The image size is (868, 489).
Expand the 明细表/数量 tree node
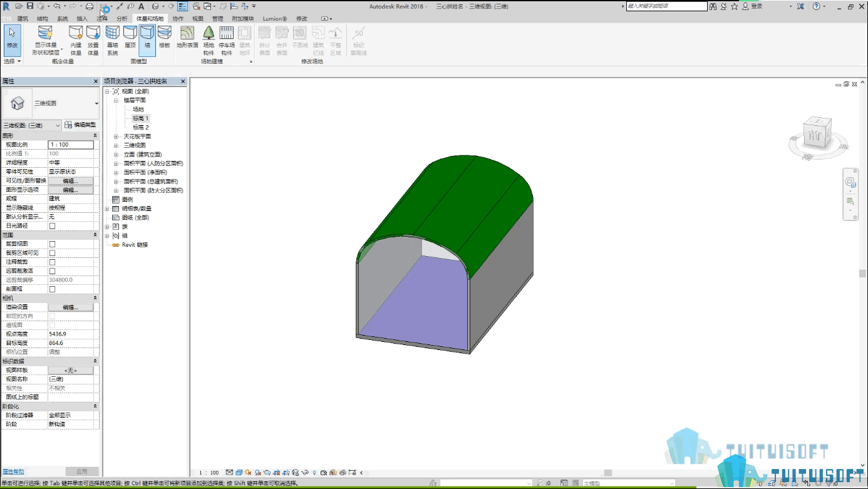point(107,208)
